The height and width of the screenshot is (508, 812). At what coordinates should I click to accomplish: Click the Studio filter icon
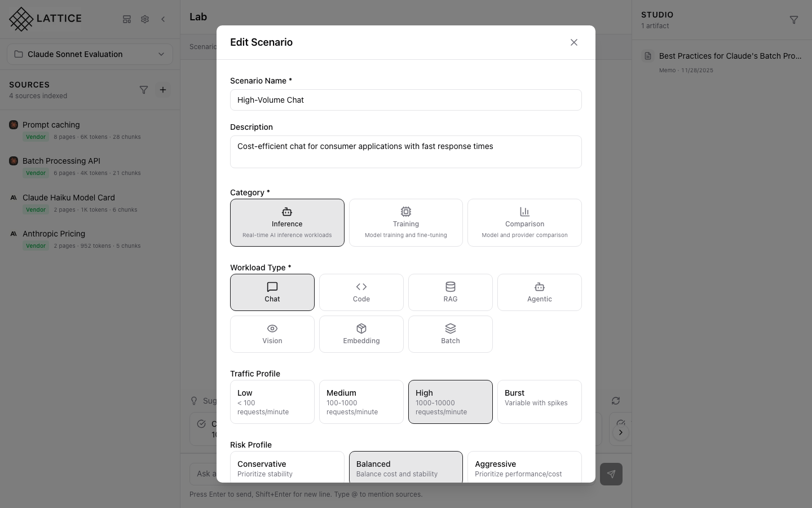pyautogui.click(x=794, y=20)
